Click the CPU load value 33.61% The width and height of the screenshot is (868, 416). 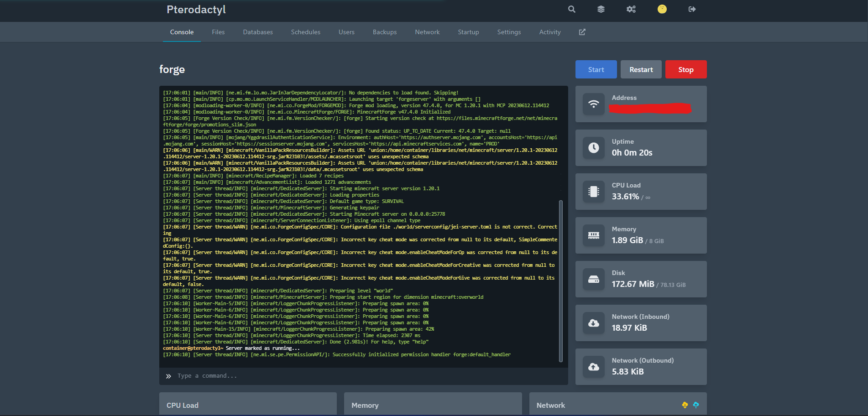pos(625,197)
